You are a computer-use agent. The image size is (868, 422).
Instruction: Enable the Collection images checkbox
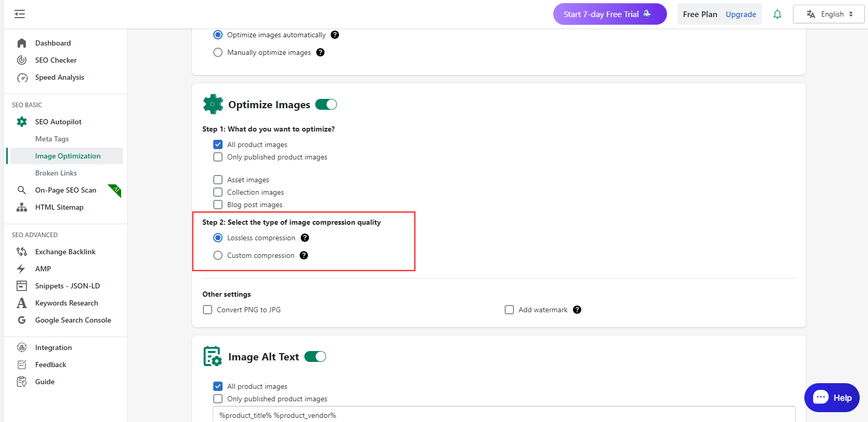(x=218, y=192)
